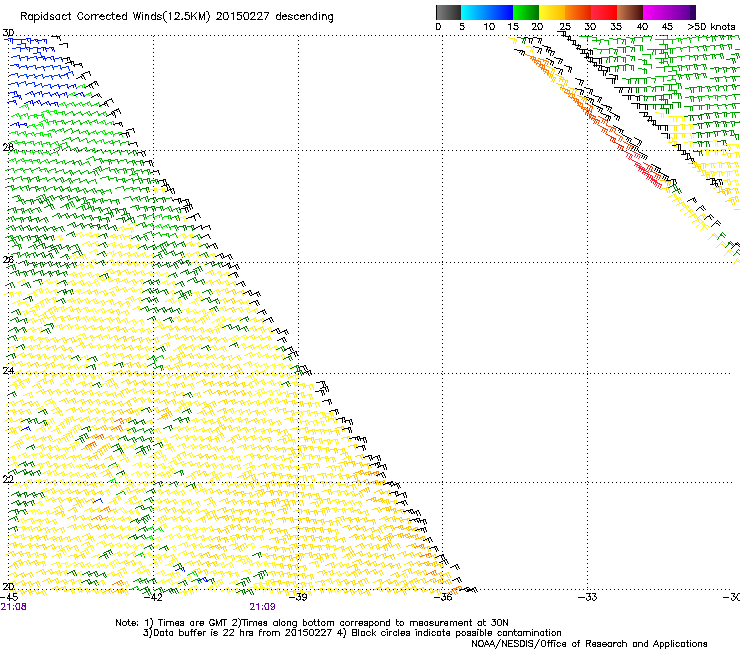Click the gray 0-5 knots color swatch
Image resolution: width=740 pixels, height=650 pixels.
pos(448,12)
